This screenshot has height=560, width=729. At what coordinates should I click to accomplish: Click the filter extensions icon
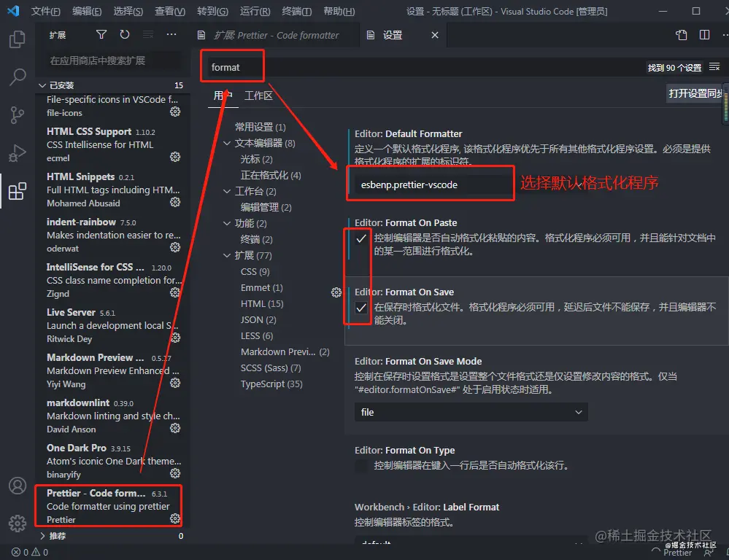click(101, 35)
